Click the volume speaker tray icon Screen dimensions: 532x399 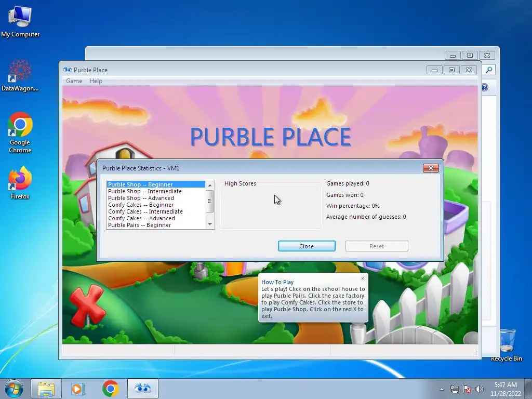point(479,389)
